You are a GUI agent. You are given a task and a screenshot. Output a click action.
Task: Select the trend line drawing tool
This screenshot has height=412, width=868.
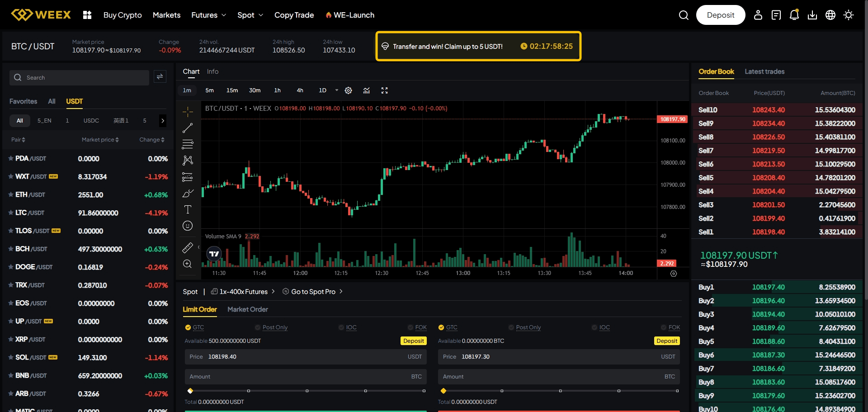[188, 128]
